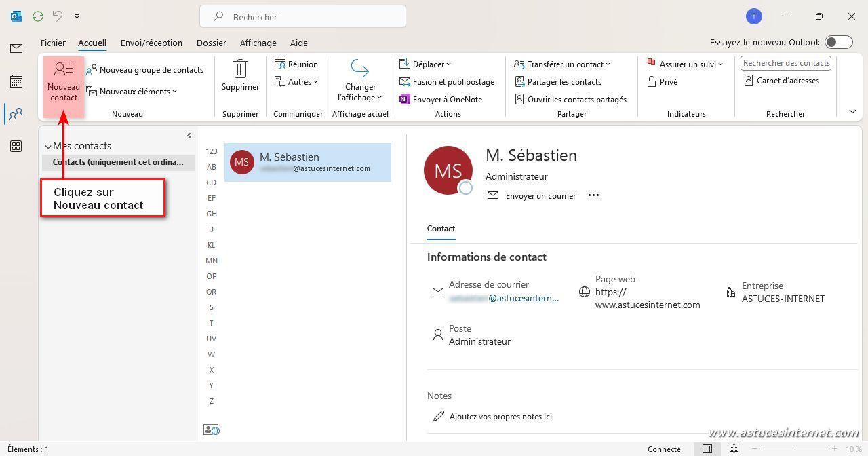Switch to reading view in status bar
868x456 pixels.
[734, 449]
